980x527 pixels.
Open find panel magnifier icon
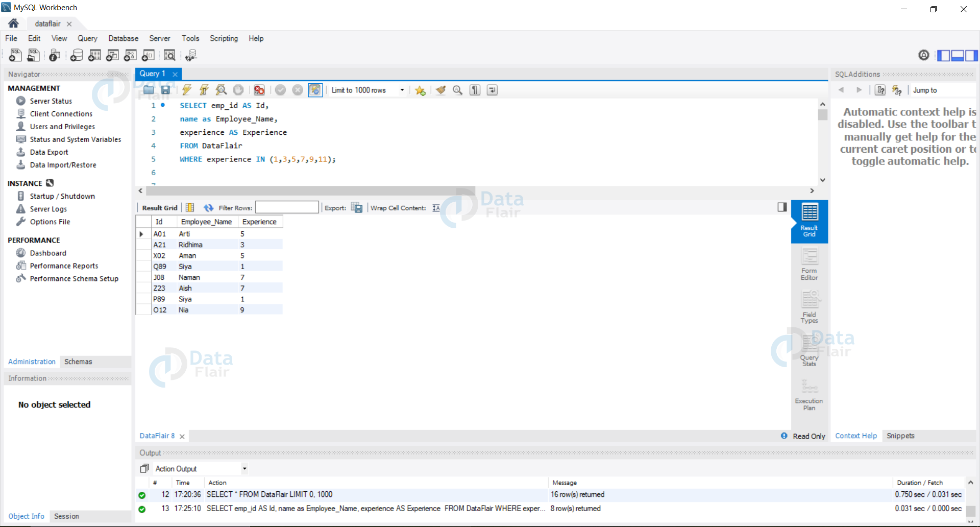tap(458, 90)
